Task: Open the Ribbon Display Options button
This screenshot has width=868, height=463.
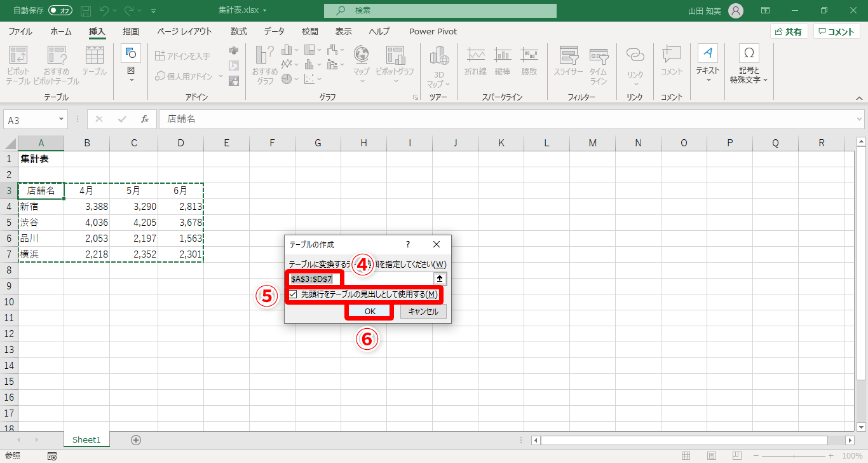Action: [x=766, y=11]
